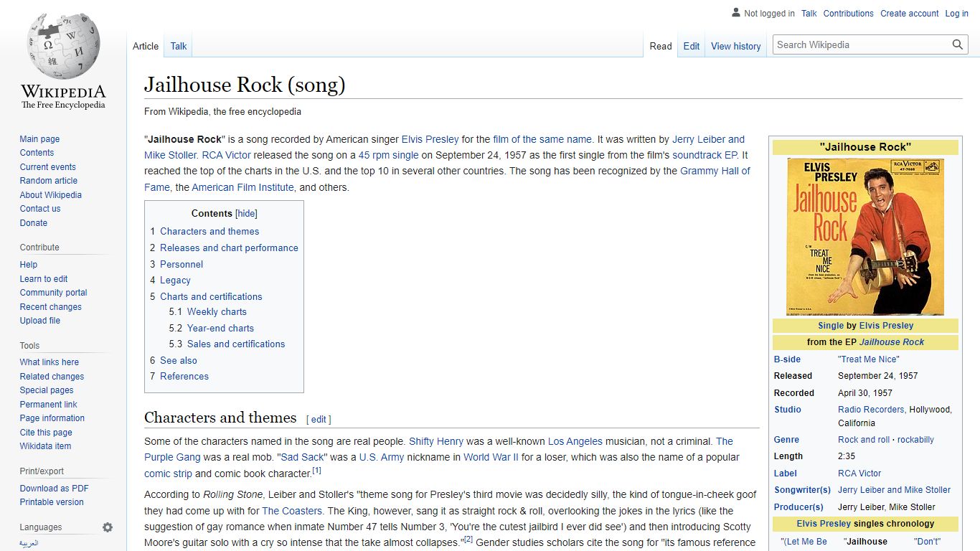The image size is (980, 551).
Task: Open the 45 rpm single link
Action: (x=388, y=155)
